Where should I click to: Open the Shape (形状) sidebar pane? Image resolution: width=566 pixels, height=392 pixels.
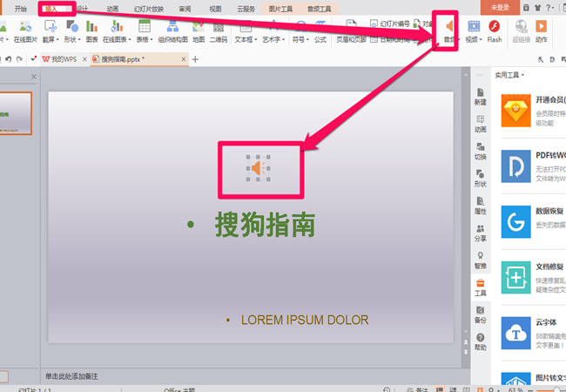click(480, 179)
